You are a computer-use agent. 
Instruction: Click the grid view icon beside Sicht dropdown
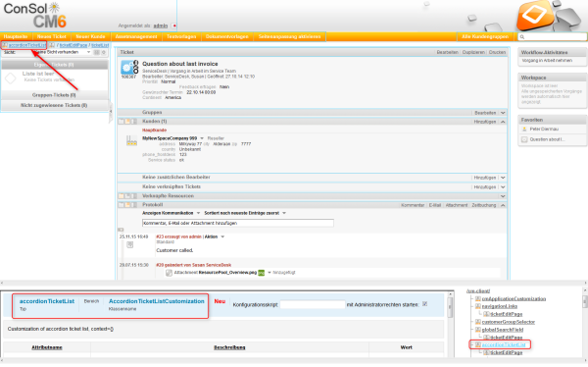point(97,52)
